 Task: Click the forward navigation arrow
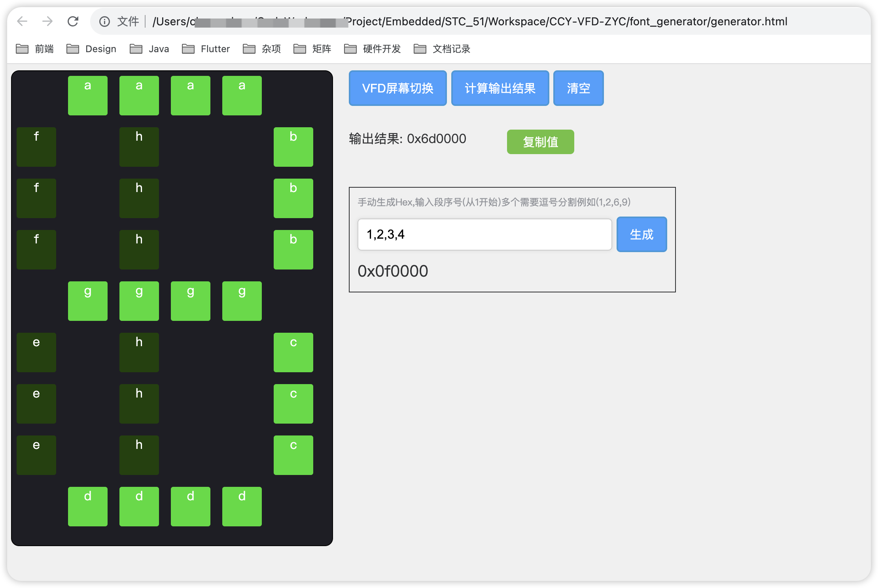click(x=48, y=22)
